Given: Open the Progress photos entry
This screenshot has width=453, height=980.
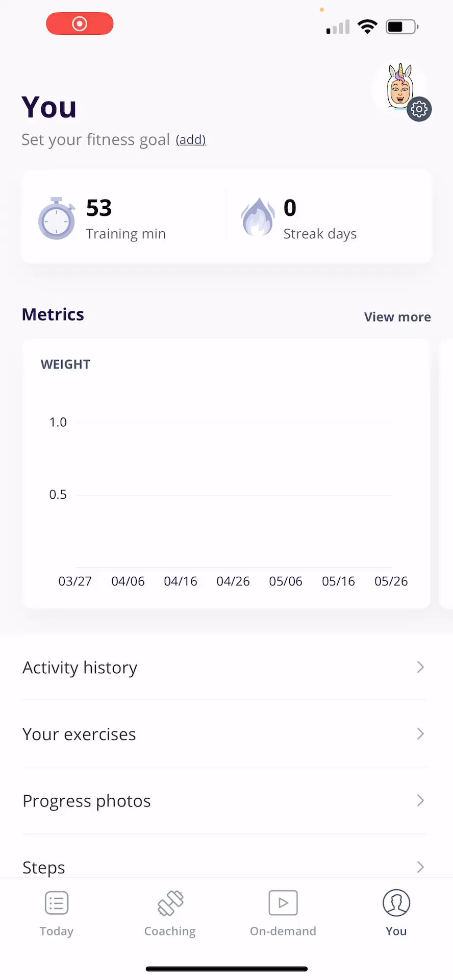Looking at the screenshot, I should (87, 801).
